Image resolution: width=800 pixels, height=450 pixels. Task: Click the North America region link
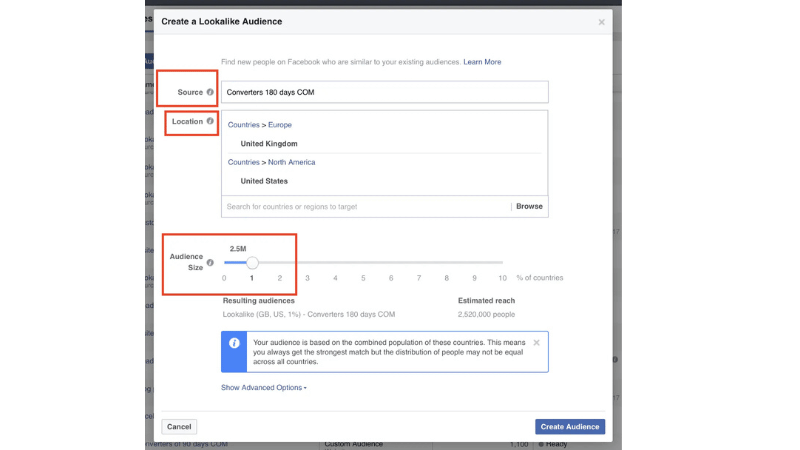(x=291, y=162)
